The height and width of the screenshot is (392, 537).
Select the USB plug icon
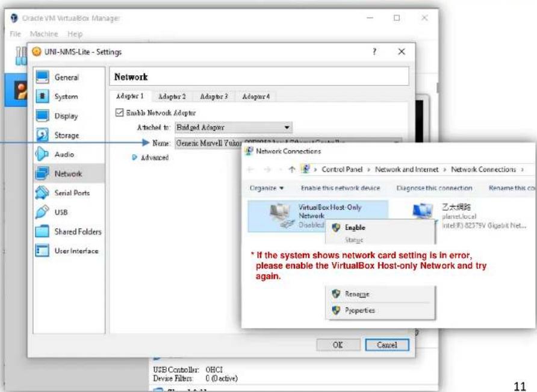[x=42, y=212]
